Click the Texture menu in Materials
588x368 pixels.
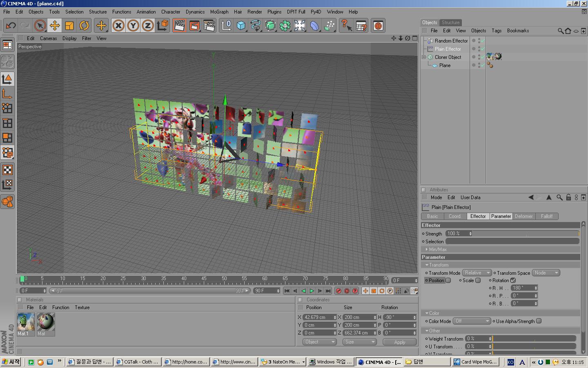point(82,307)
